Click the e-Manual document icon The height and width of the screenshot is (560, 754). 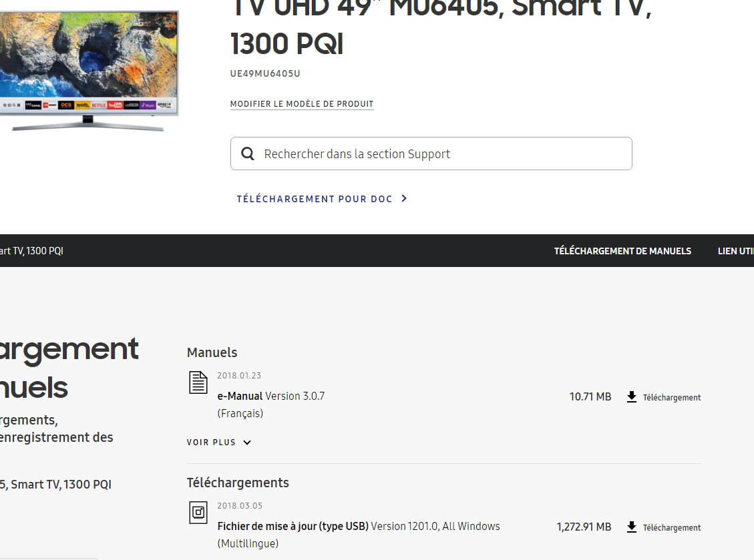tap(198, 382)
